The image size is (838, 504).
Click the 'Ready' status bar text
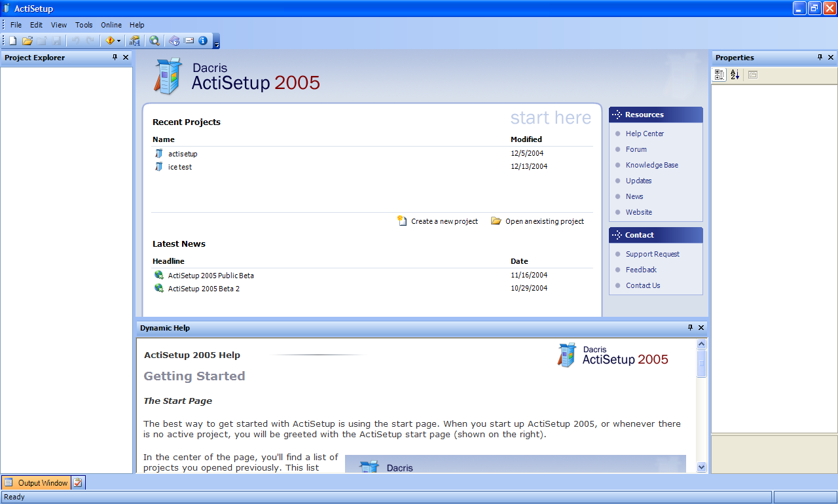click(x=14, y=497)
